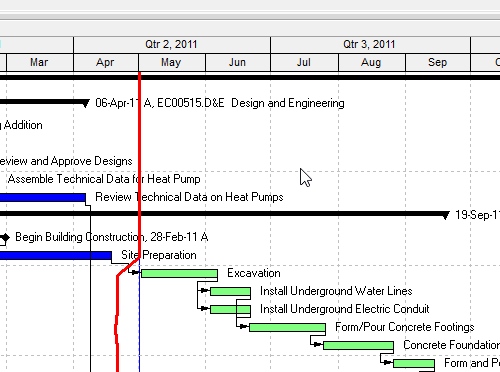This screenshot has height=372, width=500.
Task: Click the 19-Sep summary bar end marker
Action: (x=445, y=216)
